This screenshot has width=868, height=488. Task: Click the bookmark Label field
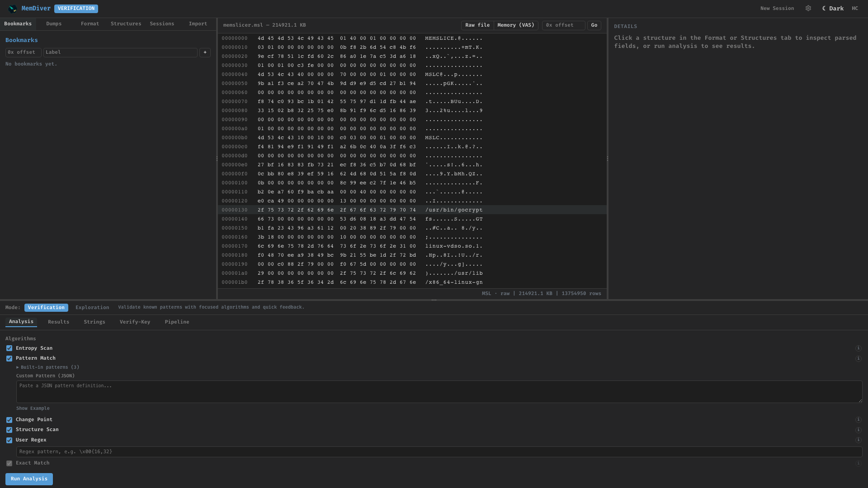click(x=120, y=52)
